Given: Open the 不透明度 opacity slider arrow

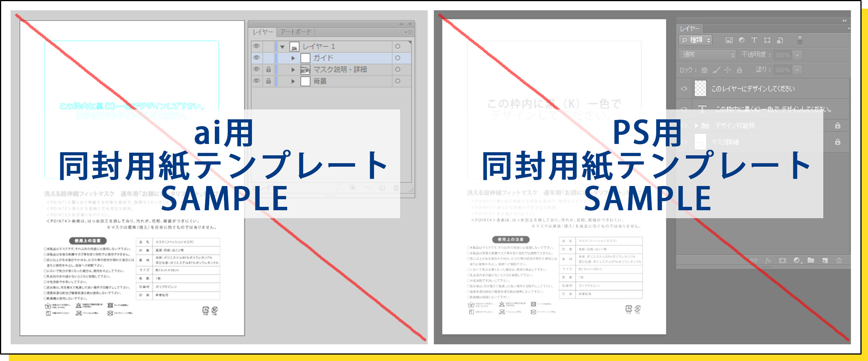Looking at the screenshot, I should tap(797, 55).
